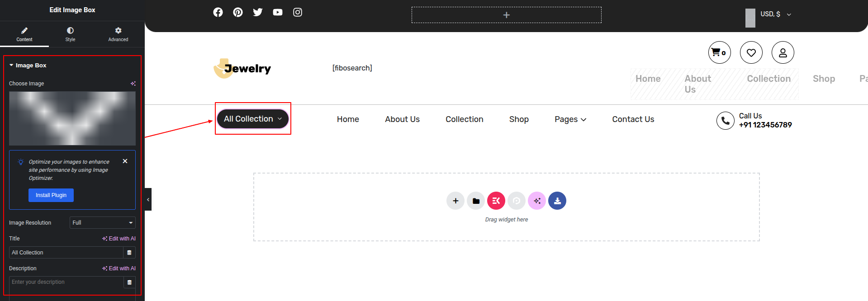Open the shopping cart icon
Screen dimensions: 868x301
(x=719, y=52)
